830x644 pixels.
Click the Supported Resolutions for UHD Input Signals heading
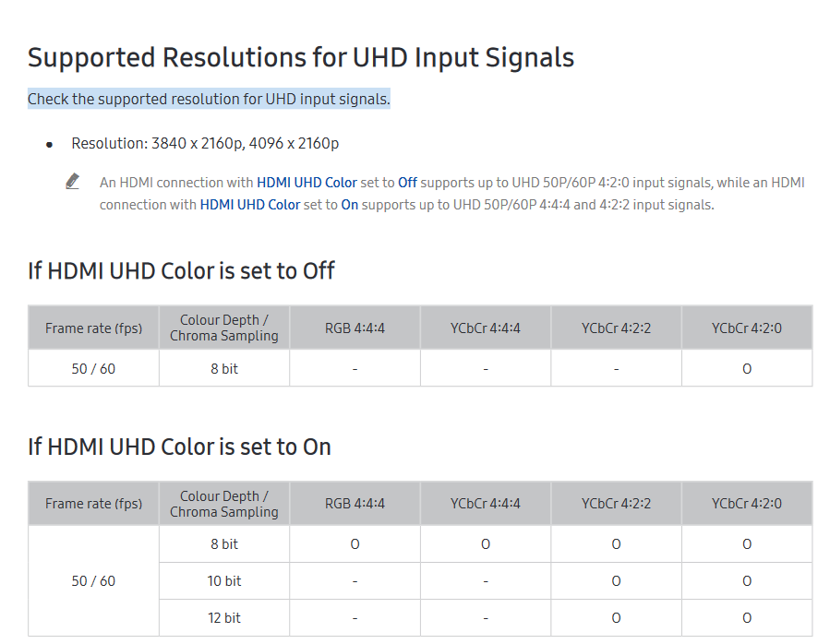[x=301, y=57]
